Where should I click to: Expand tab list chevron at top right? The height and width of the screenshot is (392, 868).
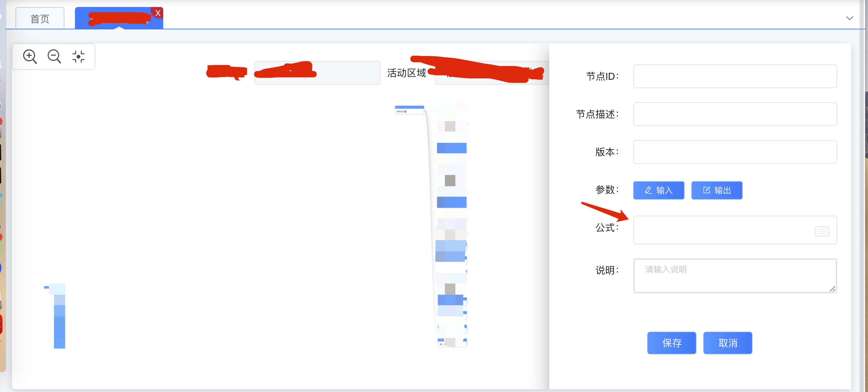849,18
